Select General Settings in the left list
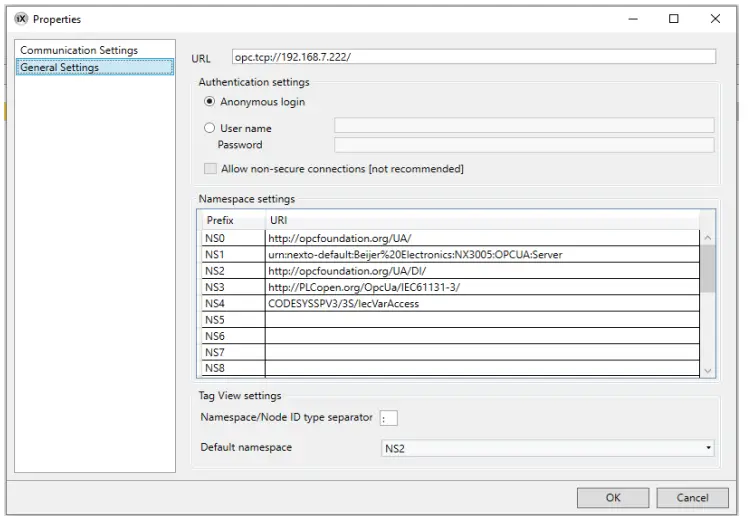The image size is (751, 522). tap(95, 67)
